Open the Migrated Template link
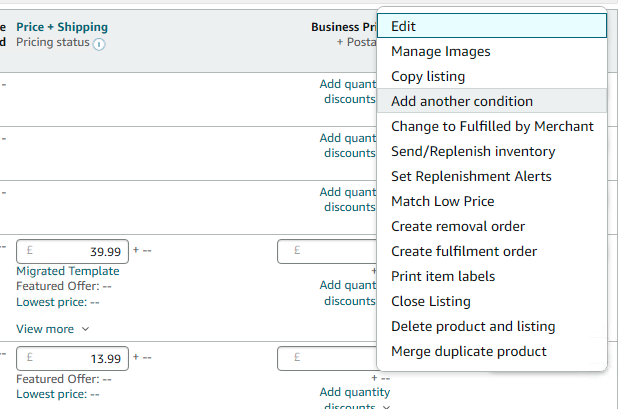 click(x=68, y=271)
